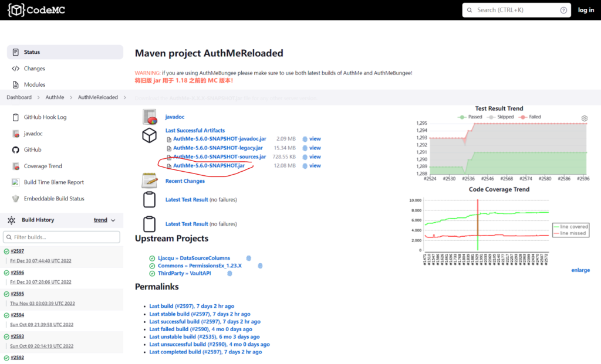601x364 pixels.
Task: Enlarge the Code Coverage Trend chart
Action: 580,270
